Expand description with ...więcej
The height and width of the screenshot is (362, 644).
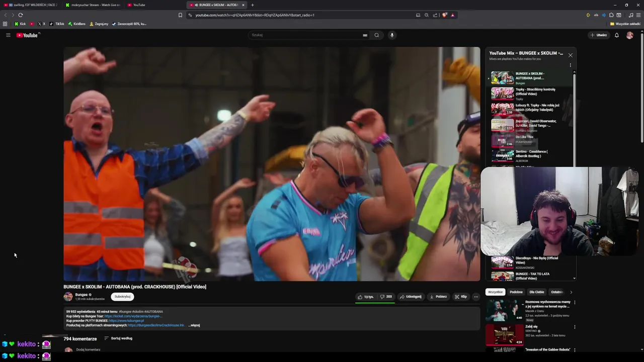[x=194, y=325]
